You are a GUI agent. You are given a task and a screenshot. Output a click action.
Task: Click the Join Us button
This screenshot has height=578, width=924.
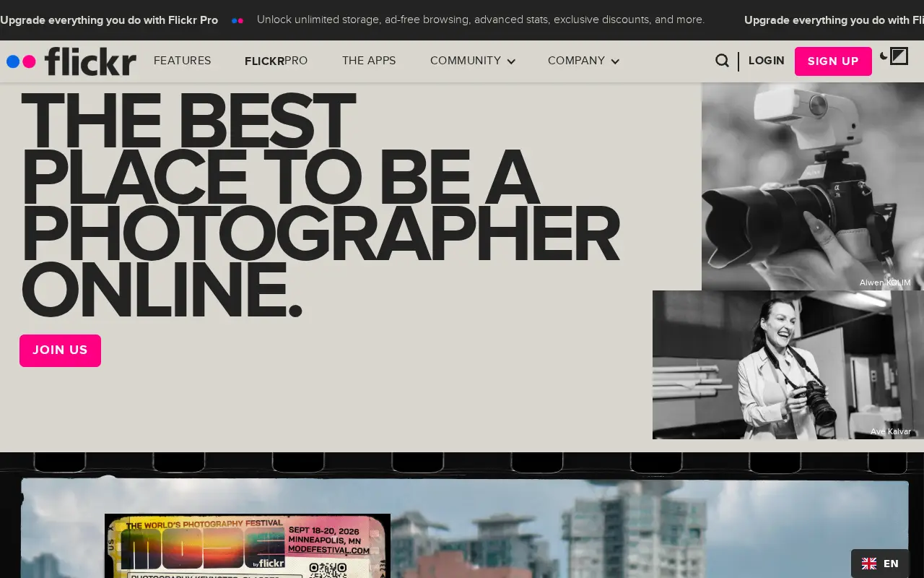tap(60, 350)
